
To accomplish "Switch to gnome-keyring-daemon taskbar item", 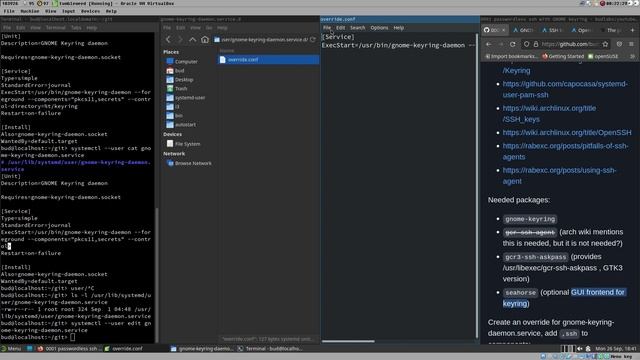I will [x=202, y=349].
